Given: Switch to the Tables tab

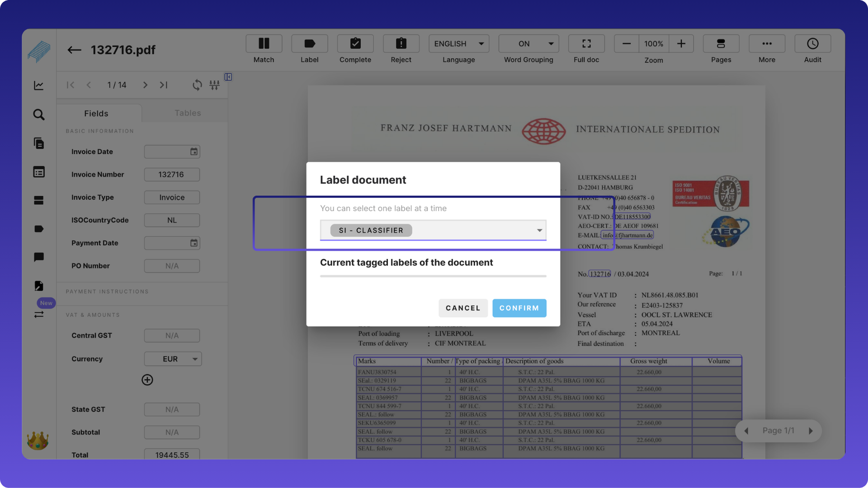Looking at the screenshot, I should coord(188,113).
